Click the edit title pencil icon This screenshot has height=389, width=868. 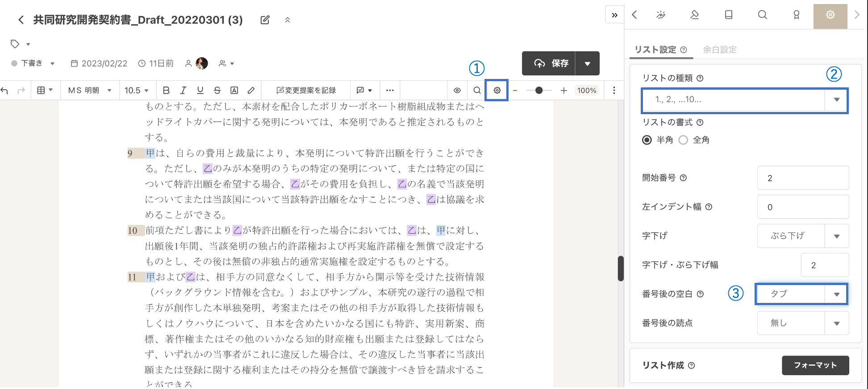265,20
